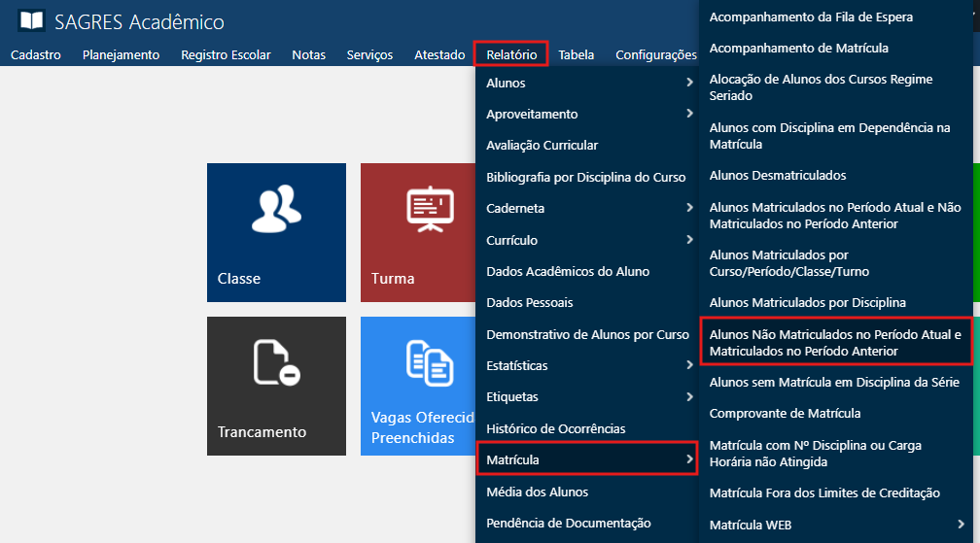Open the Turma presentation board icon

pos(430,209)
